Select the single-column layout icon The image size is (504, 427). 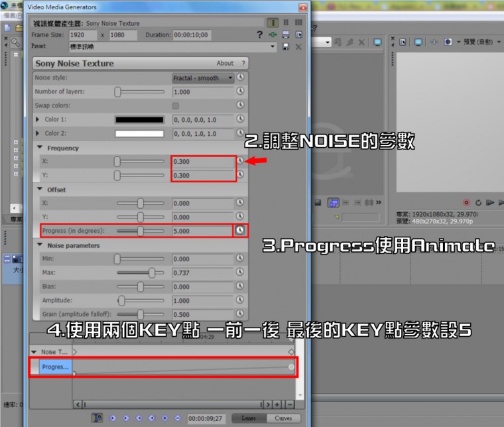click(273, 23)
